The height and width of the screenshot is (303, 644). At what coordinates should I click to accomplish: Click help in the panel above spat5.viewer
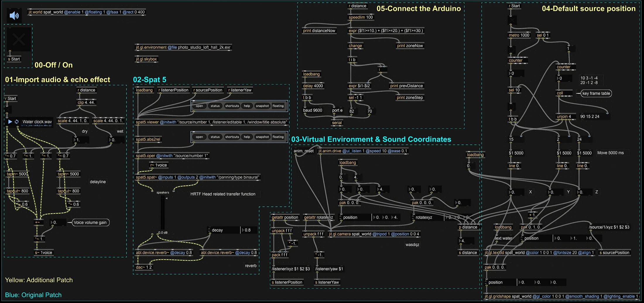pyautogui.click(x=247, y=106)
